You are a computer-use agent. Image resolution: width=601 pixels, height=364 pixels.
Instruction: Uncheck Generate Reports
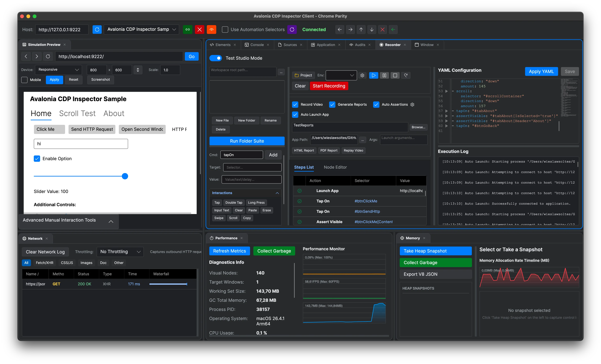click(x=332, y=105)
